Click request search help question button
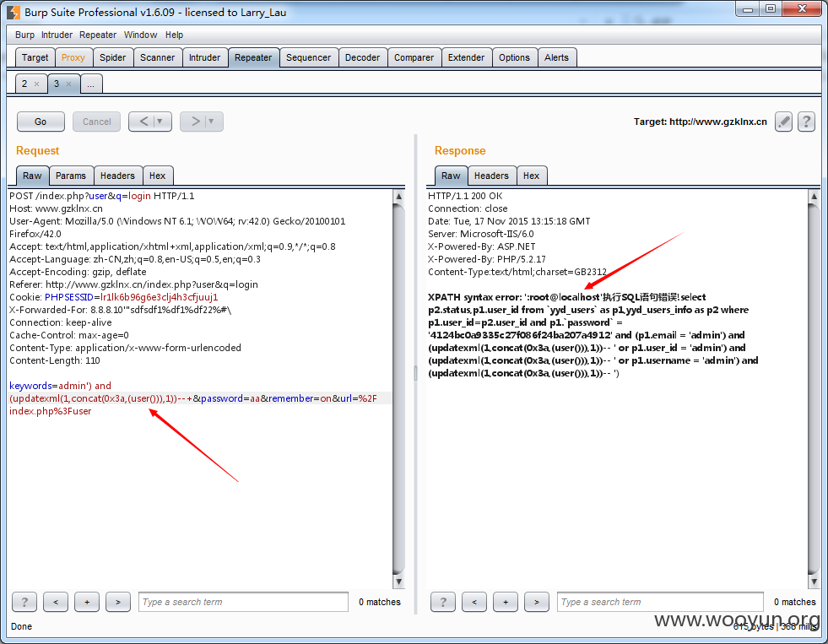The height and width of the screenshot is (644, 828). click(24, 602)
